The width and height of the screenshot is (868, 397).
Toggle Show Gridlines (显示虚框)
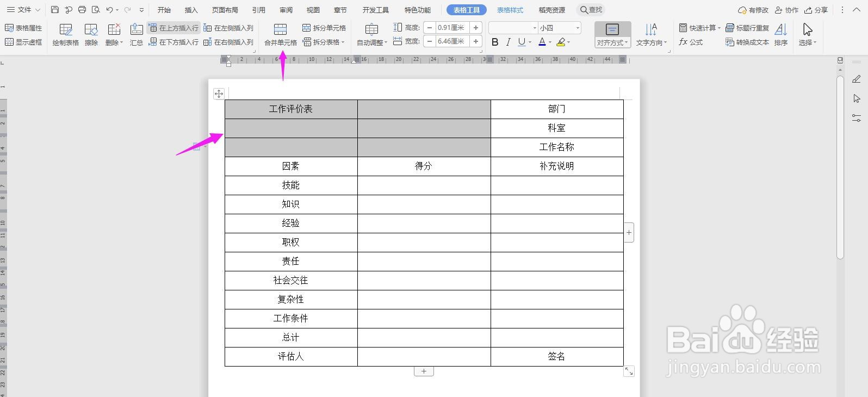coord(23,42)
